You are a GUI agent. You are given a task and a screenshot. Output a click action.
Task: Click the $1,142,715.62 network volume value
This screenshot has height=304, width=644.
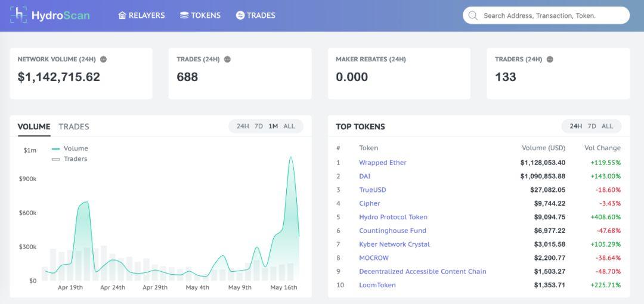point(58,77)
